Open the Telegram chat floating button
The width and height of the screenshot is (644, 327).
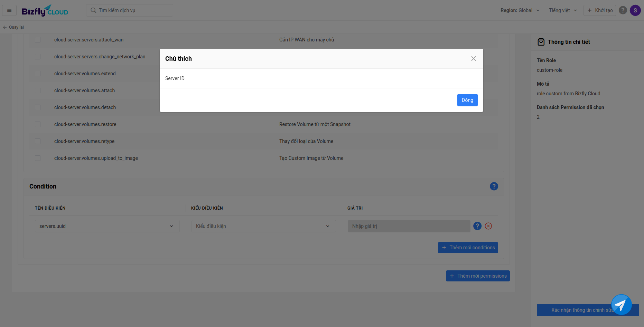coord(621,305)
